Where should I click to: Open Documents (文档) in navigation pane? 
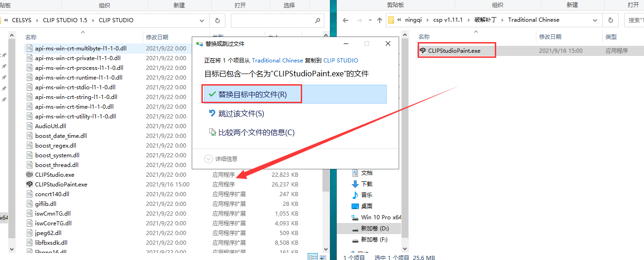[x=367, y=173]
